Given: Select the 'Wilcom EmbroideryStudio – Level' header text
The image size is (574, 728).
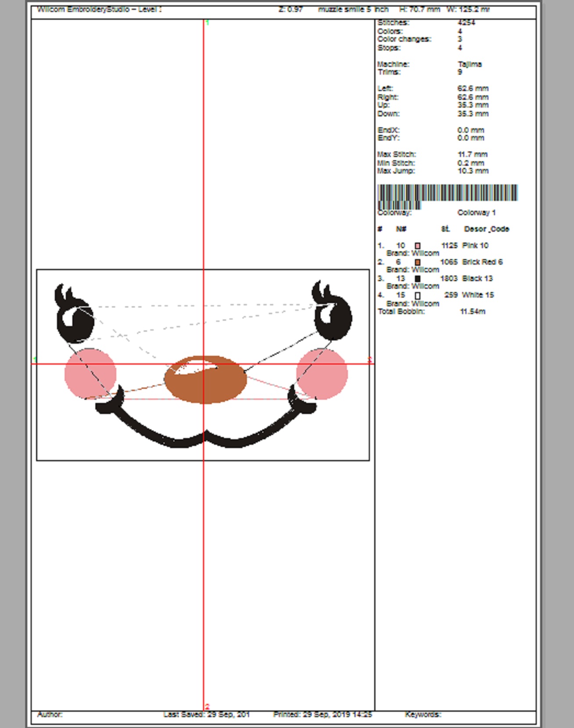Looking at the screenshot, I should (99, 9).
